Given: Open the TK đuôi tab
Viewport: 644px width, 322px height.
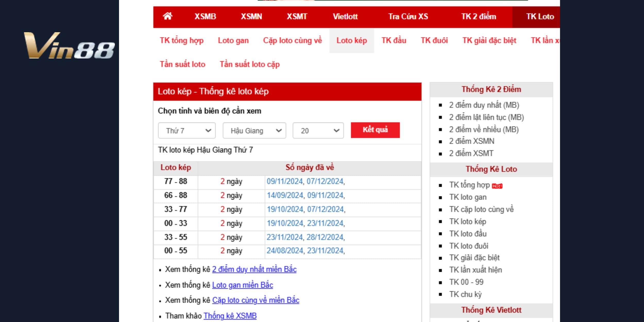Looking at the screenshot, I should (x=434, y=41).
